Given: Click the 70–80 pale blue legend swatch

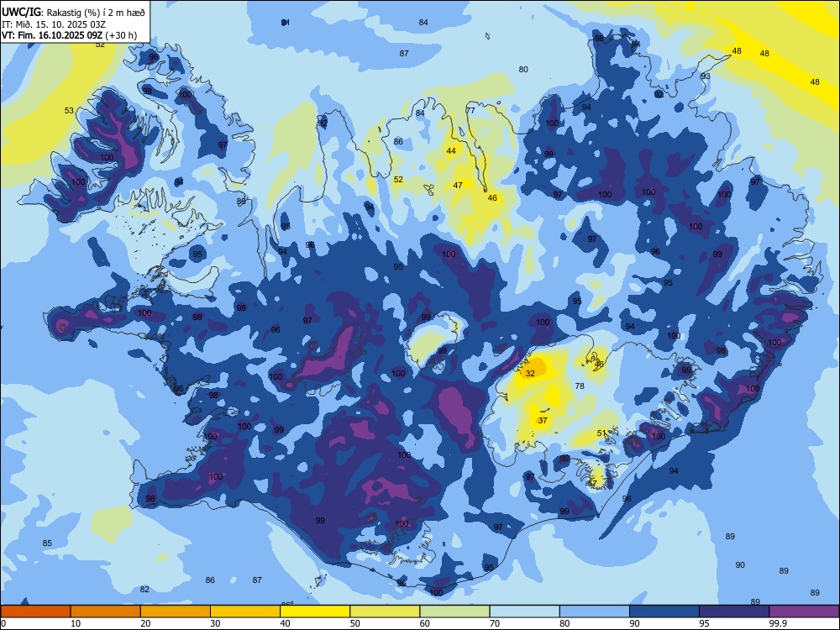Looking at the screenshot, I should point(524,612).
